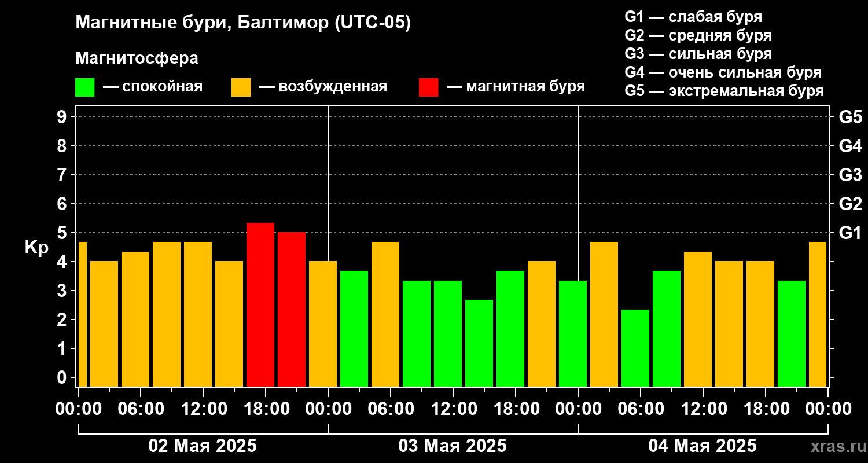Click the "G4 — очень сильная буря" legend line
This screenshot has height=463, width=868.
[723, 72]
